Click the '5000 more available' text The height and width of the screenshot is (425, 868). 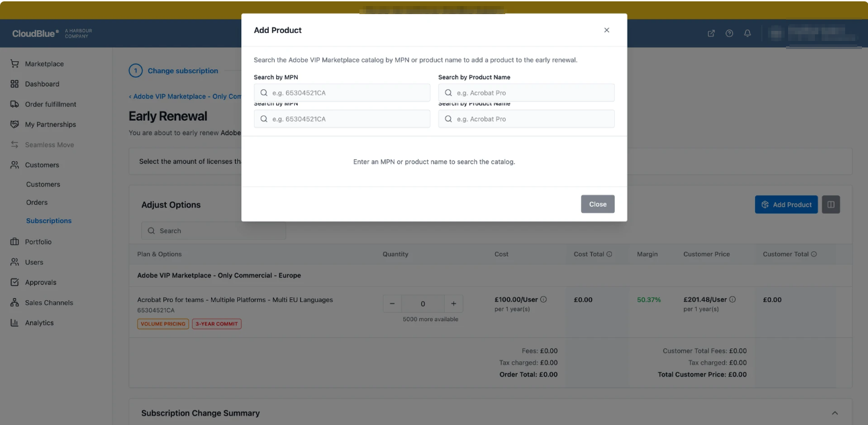pyautogui.click(x=431, y=319)
